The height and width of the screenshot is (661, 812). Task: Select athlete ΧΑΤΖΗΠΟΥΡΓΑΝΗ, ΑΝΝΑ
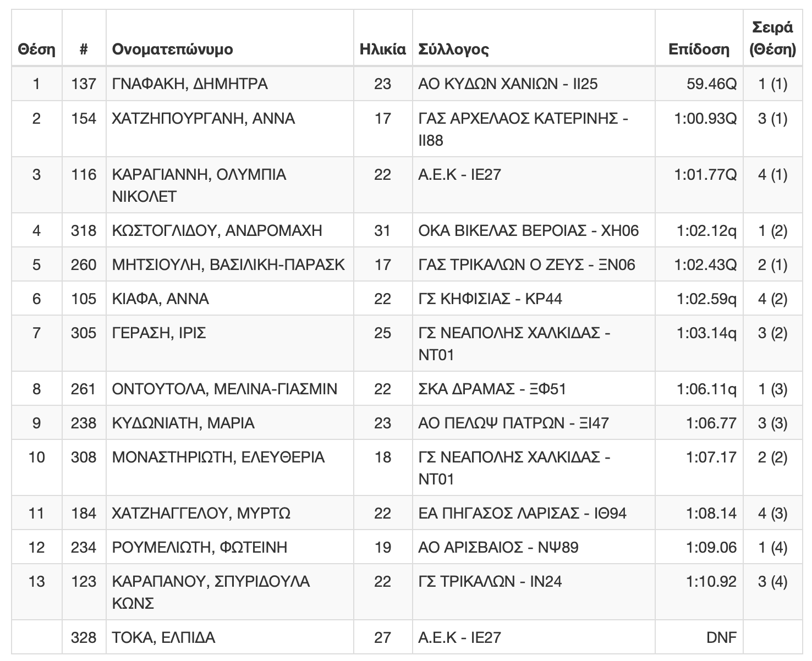(x=204, y=119)
